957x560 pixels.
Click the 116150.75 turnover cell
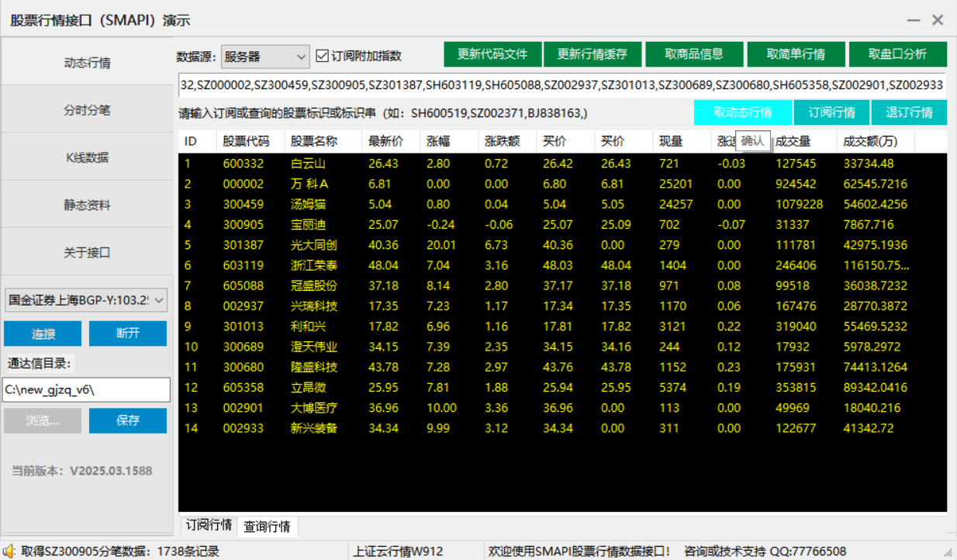tap(876, 264)
